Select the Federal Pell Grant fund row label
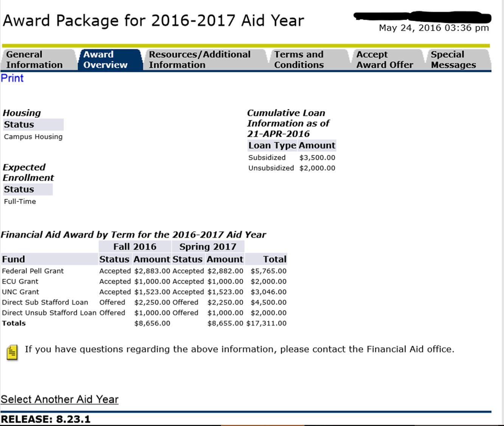The height and width of the screenshot is (426, 504). tap(33, 271)
